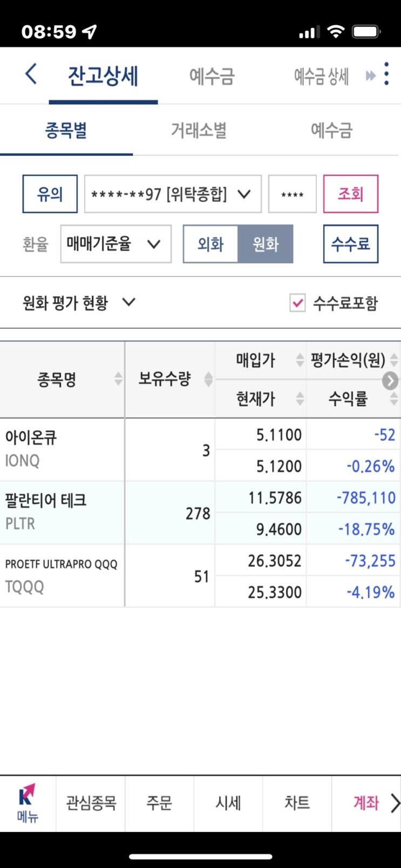Open the account number dropdown

tap(173, 194)
